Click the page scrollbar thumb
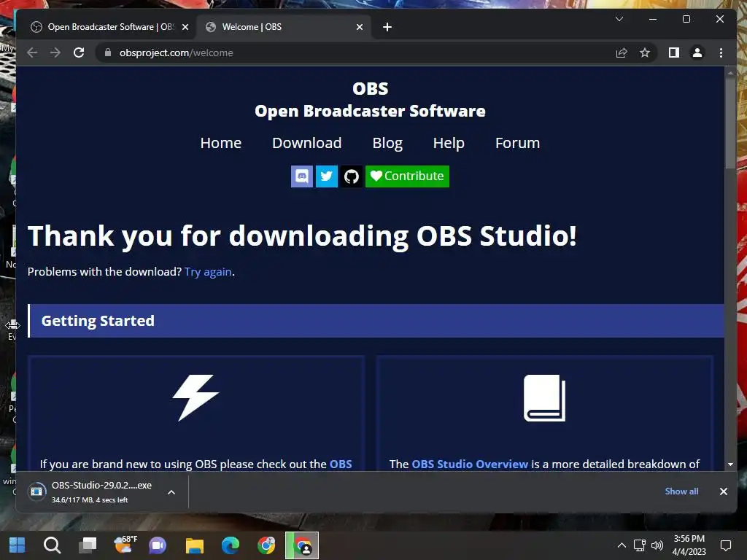Image resolution: width=747 pixels, height=560 pixels. tap(730, 122)
